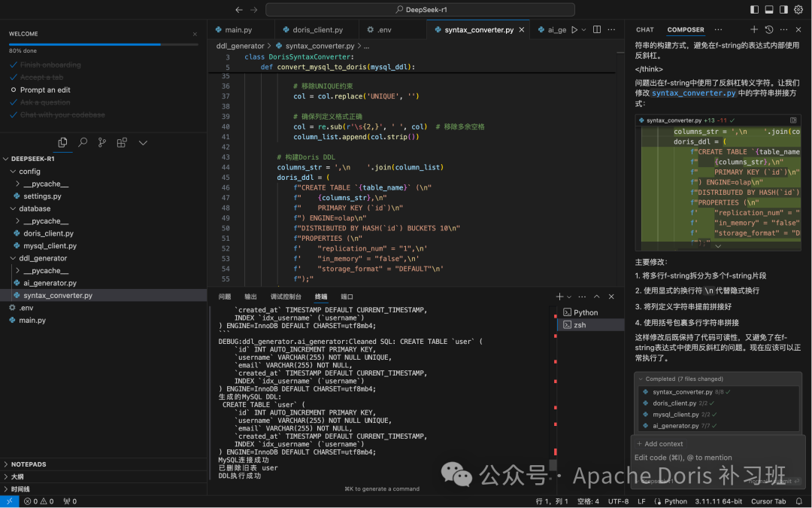Open the Extensions view icon
Screen dimensions: 812x508
click(x=122, y=142)
